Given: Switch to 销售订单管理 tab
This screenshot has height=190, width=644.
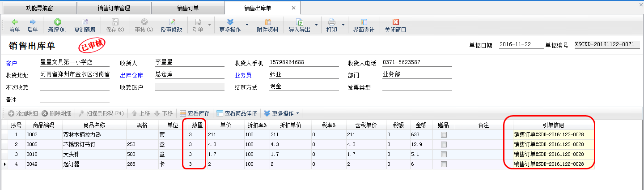Looking at the screenshot, I should [114, 8].
